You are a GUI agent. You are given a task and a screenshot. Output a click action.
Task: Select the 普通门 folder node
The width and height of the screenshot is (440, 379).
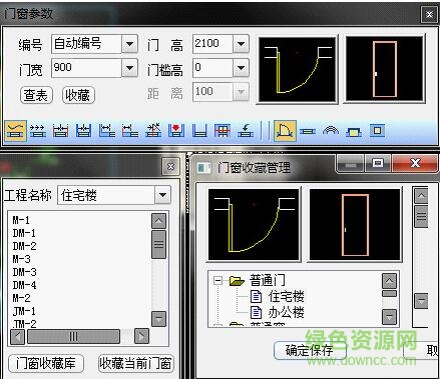pyautogui.click(x=267, y=280)
